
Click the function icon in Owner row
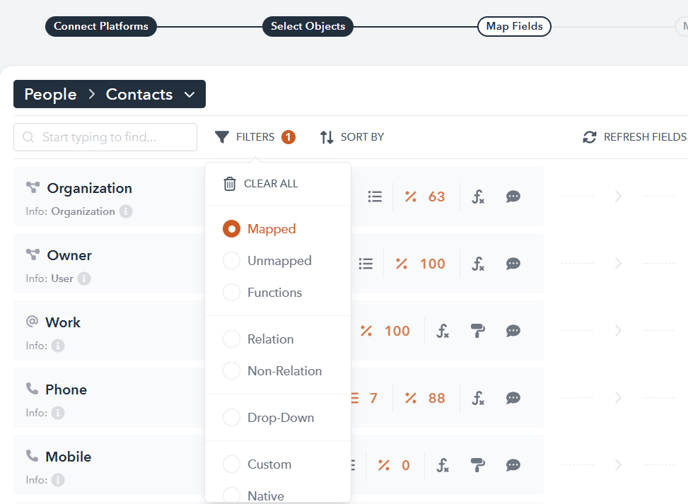(x=478, y=264)
